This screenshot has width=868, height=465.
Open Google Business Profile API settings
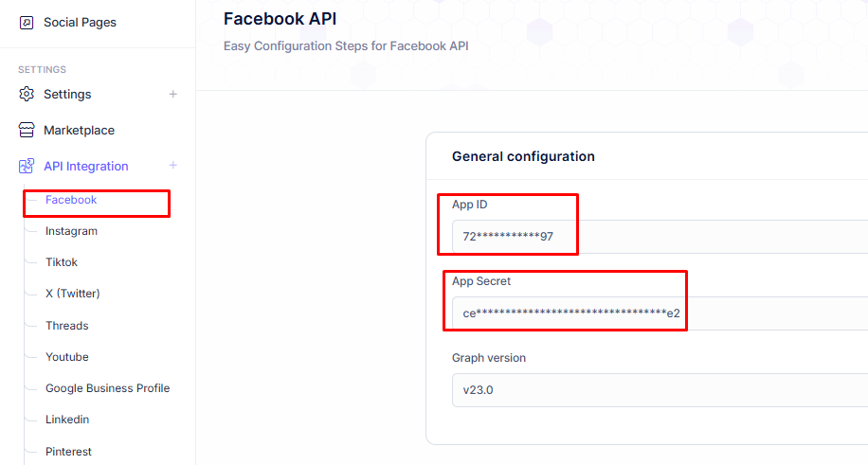tap(107, 388)
